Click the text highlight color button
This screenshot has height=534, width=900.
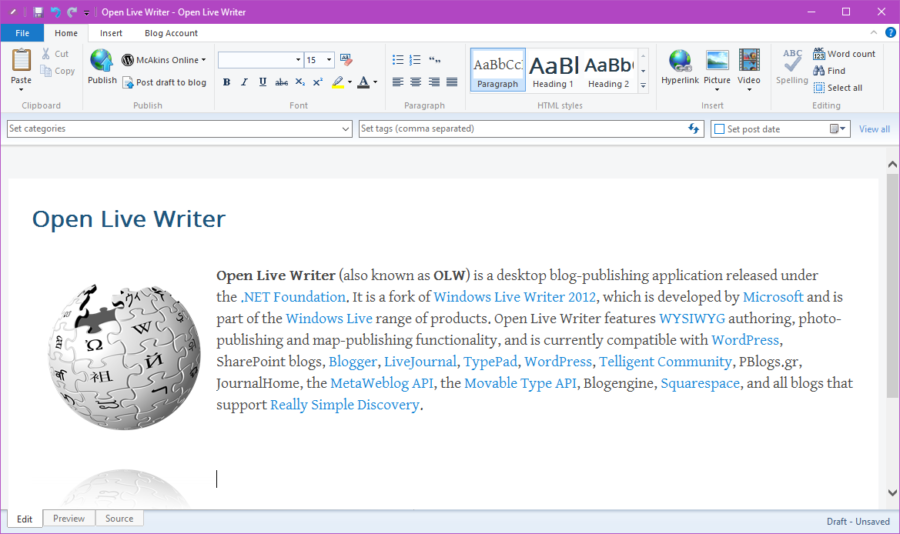pyautogui.click(x=339, y=82)
